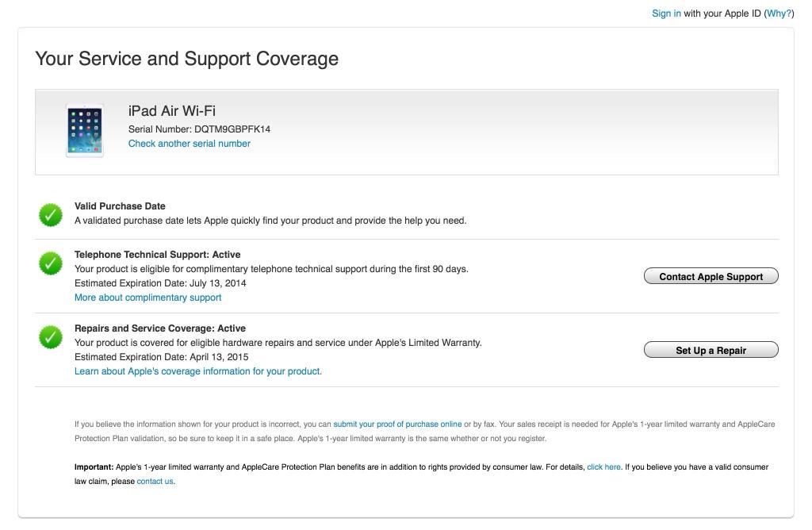Click the iPad Air product thumbnail
The width and height of the screenshot is (812, 530).
coord(85,131)
